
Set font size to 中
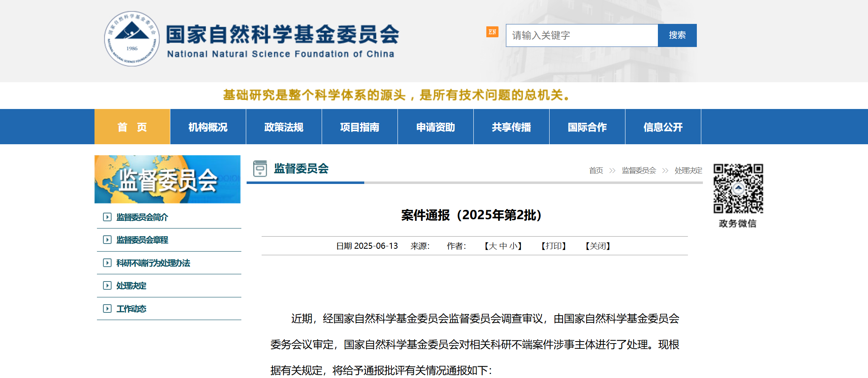pyautogui.click(x=503, y=246)
